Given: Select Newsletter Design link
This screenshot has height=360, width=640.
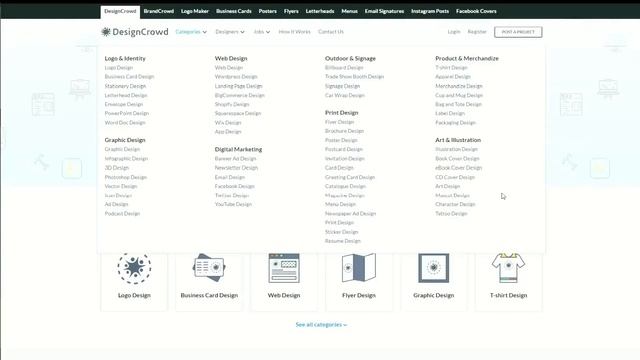Looking at the screenshot, I should click(236, 168).
